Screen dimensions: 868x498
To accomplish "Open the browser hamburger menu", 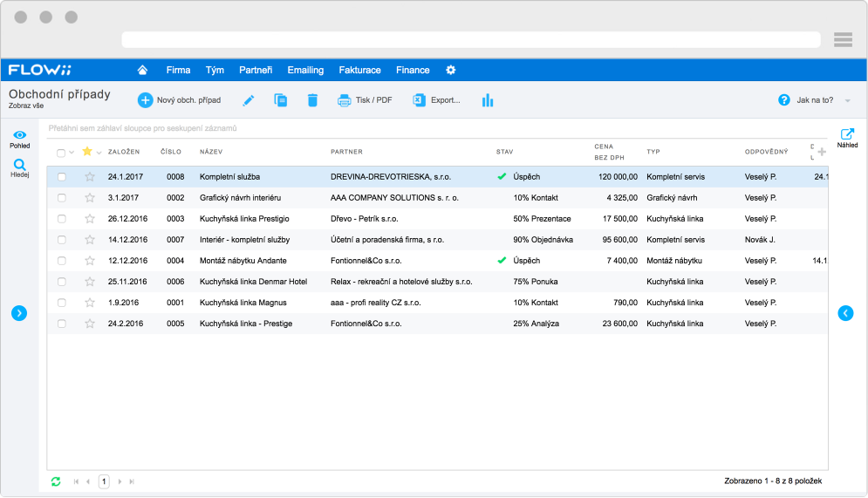I will tap(843, 39).
